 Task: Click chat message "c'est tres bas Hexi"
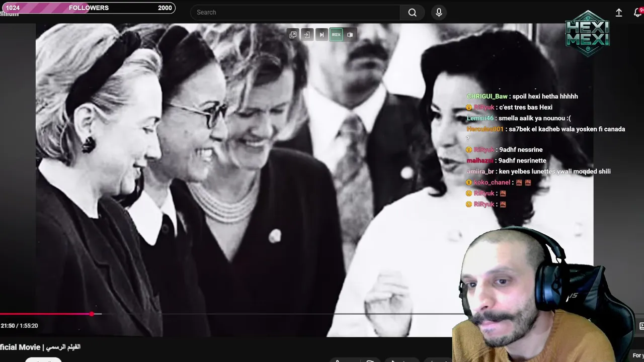point(526,107)
